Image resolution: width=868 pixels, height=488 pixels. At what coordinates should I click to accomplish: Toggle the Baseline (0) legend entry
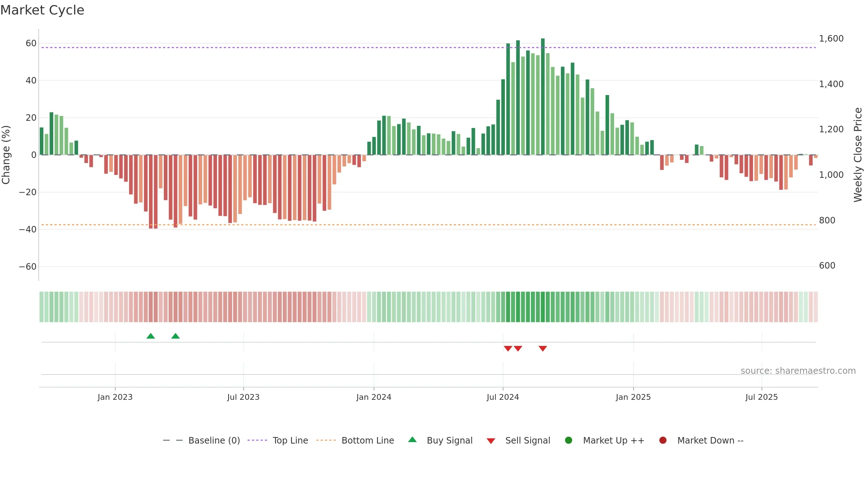(x=201, y=440)
